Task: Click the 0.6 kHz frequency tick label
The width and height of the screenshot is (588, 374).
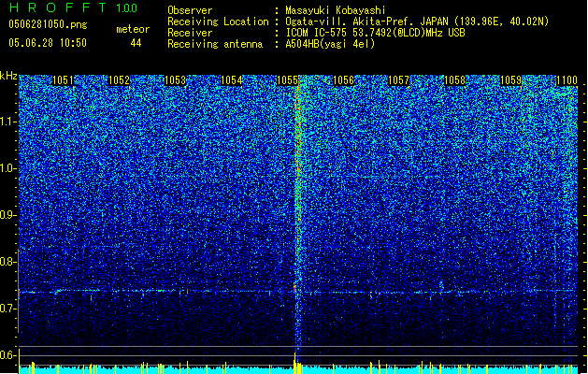Action: point(8,355)
